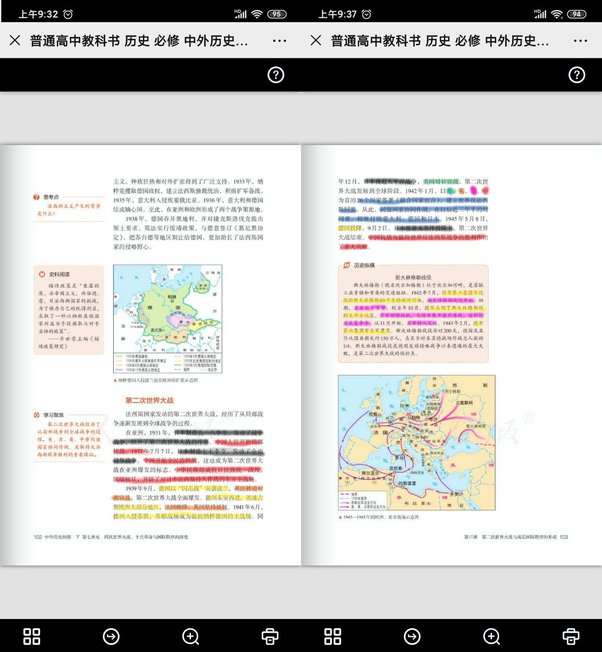The height and width of the screenshot is (652, 602).
Task: Print document from right viewer printer icon
Action: (x=571, y=636)
